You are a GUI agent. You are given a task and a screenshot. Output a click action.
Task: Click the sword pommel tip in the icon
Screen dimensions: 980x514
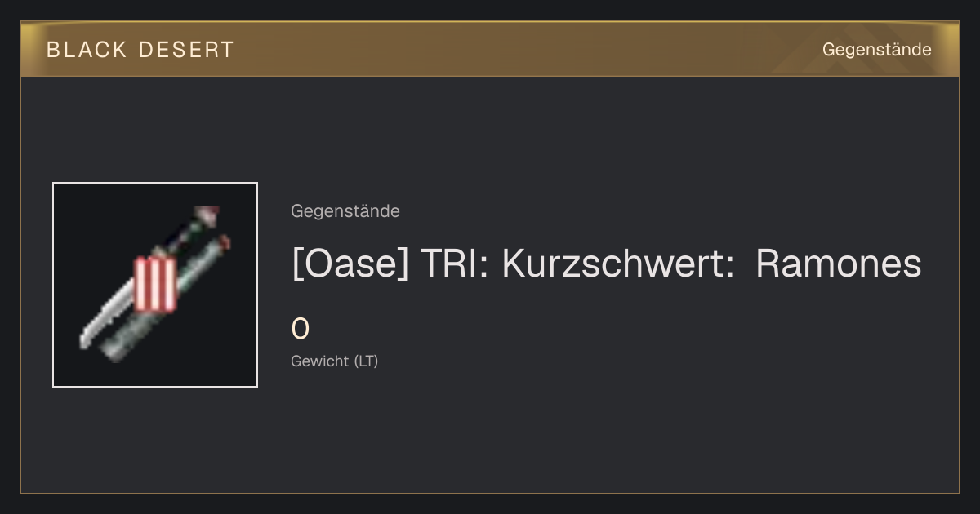coord(210,217)
